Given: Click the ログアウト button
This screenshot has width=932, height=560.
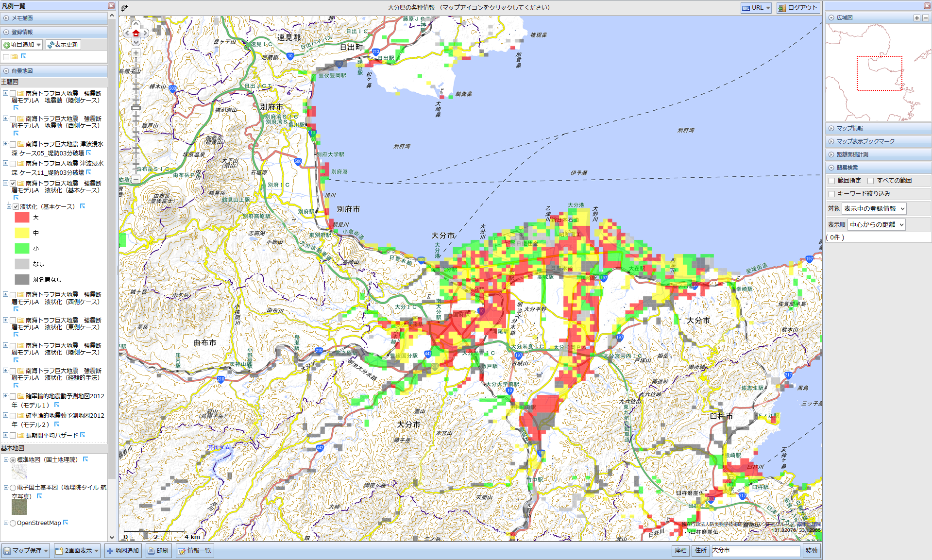Looking at the screenshot, I should coord(798,8).
